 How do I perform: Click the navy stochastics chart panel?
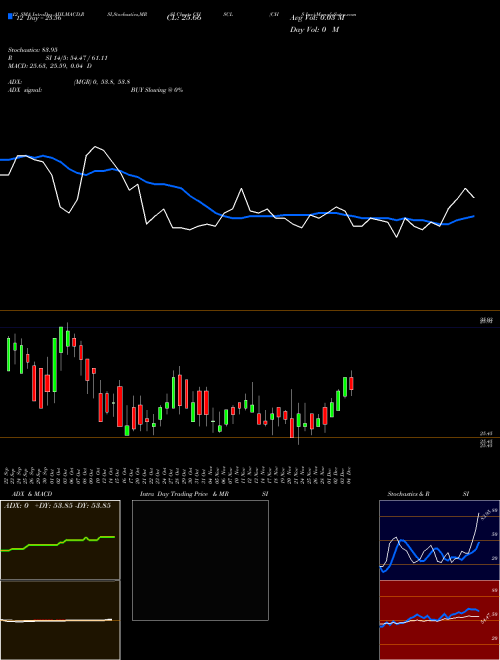(x=439, y=540)
